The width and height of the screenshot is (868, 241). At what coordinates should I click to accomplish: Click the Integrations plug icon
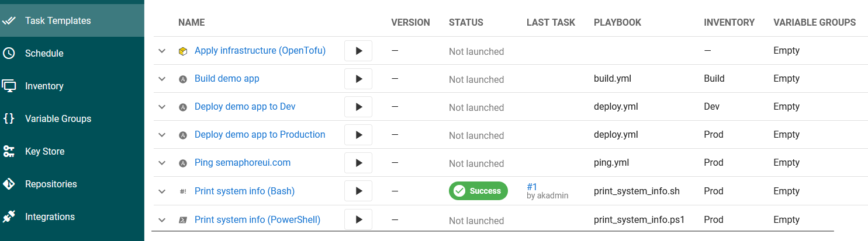click(x=9, y=216)
